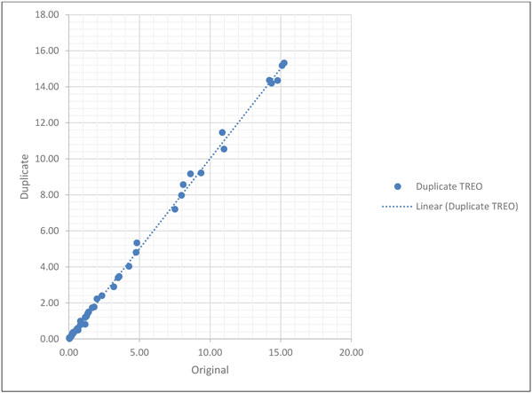Click the 15.00 horizontal axis label
Screen dimensions: 532x393
coord(281,352)
